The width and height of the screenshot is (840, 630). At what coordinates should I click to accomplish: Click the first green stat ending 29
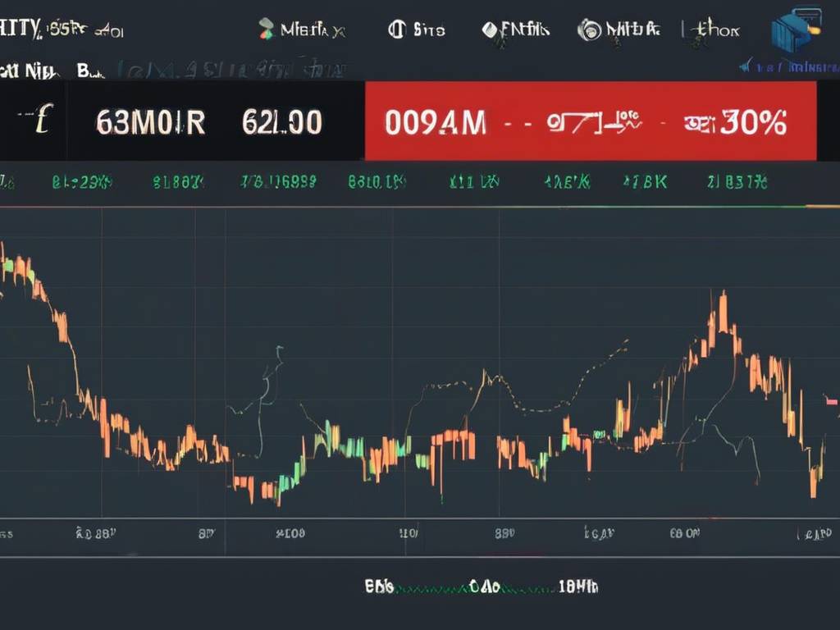(x=82, y=183)
